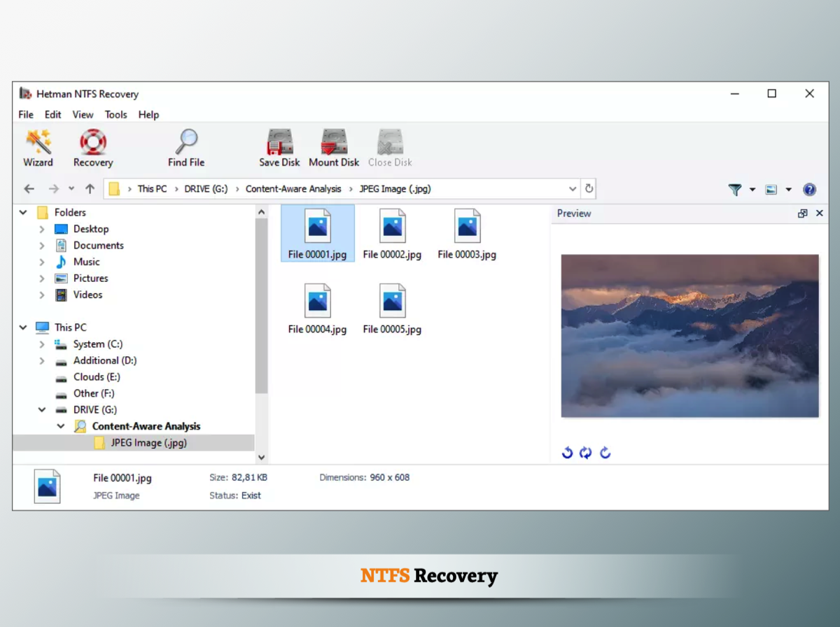Expand the Pictures folder node
Image resolution: width=840 pixels, height=627 pixels.
coord(42,279)
